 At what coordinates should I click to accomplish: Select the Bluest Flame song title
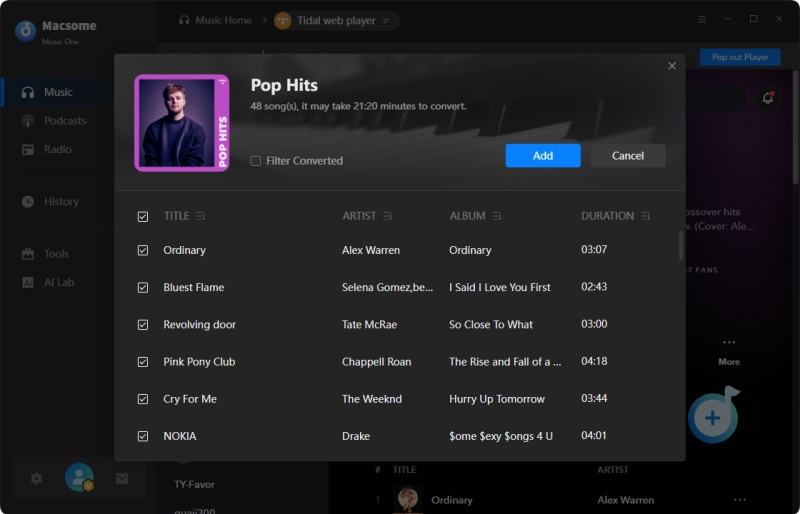coord(193,287)
